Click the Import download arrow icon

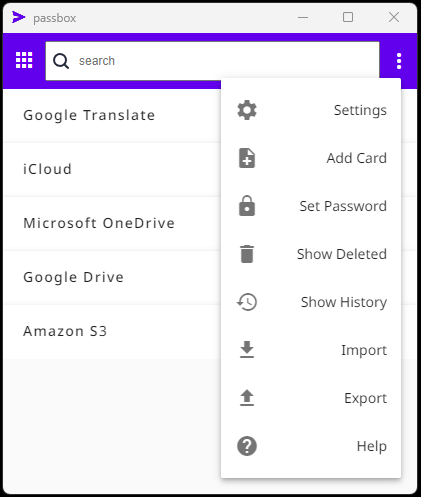(247, 350)
